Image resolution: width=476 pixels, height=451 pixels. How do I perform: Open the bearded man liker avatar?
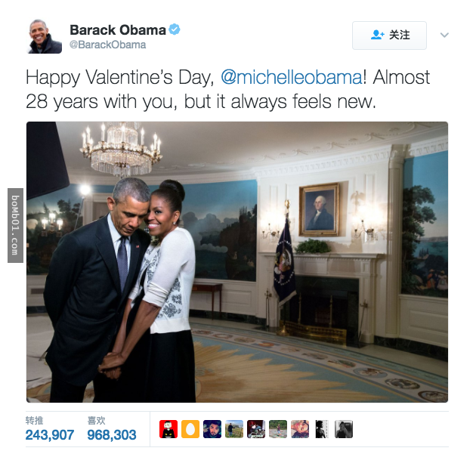click(212, 429)
